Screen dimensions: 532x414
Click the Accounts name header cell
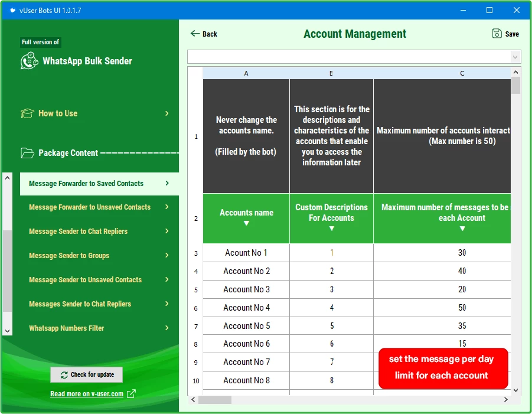pyautogui.click(x=246, y=218)
